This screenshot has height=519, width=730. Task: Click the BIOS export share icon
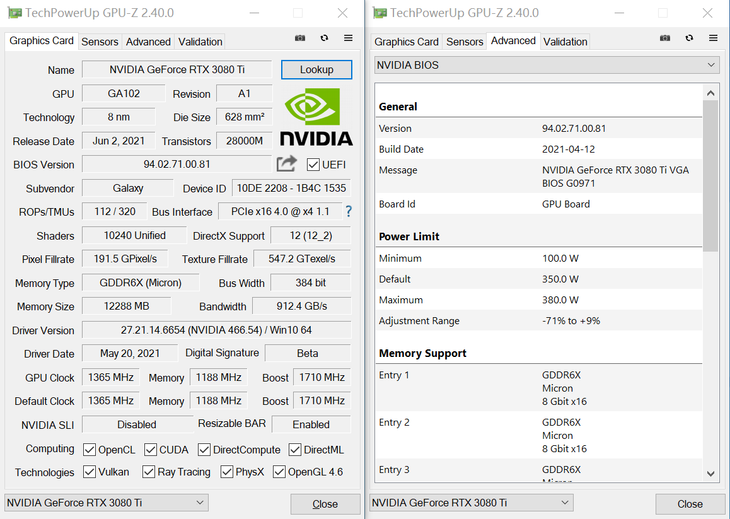286,163
